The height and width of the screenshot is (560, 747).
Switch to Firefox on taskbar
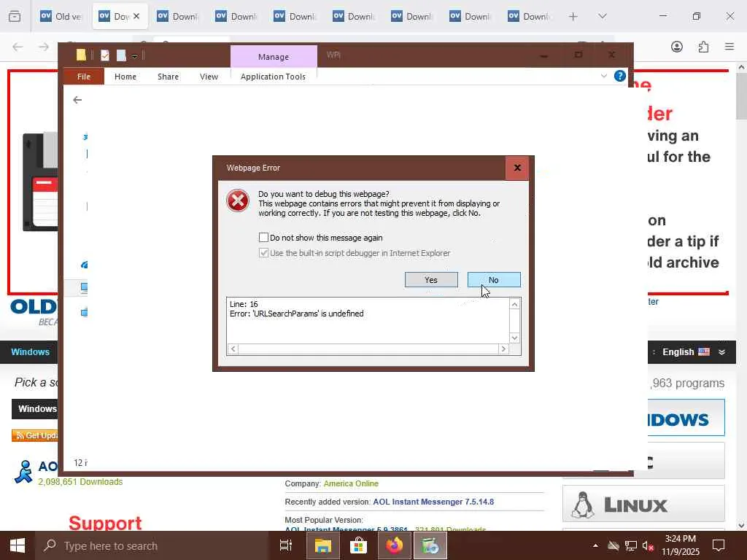coord(394,545)
